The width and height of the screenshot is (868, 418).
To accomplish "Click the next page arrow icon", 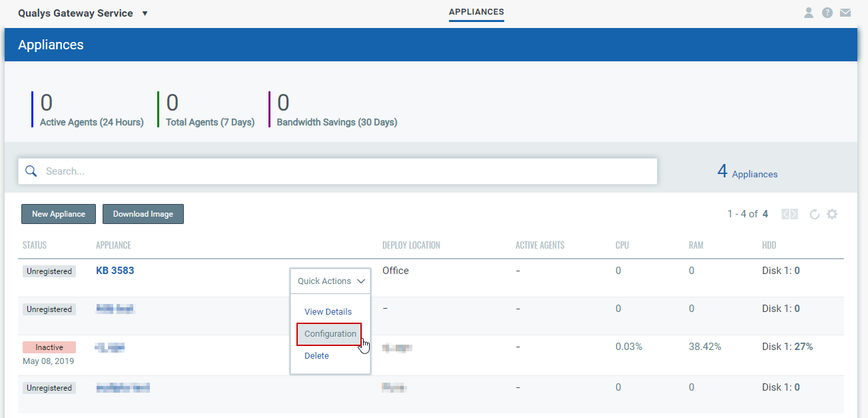I will pos(795,213).
